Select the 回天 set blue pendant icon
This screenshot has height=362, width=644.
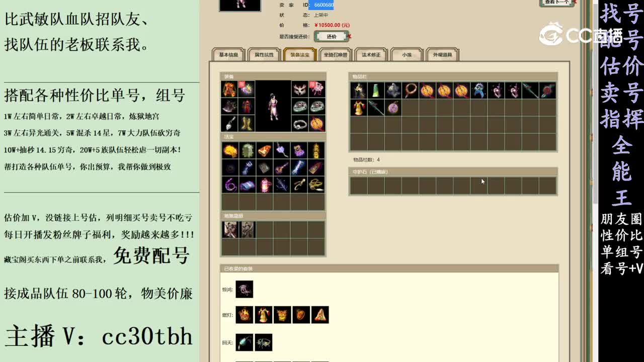(x=245, y=342)
